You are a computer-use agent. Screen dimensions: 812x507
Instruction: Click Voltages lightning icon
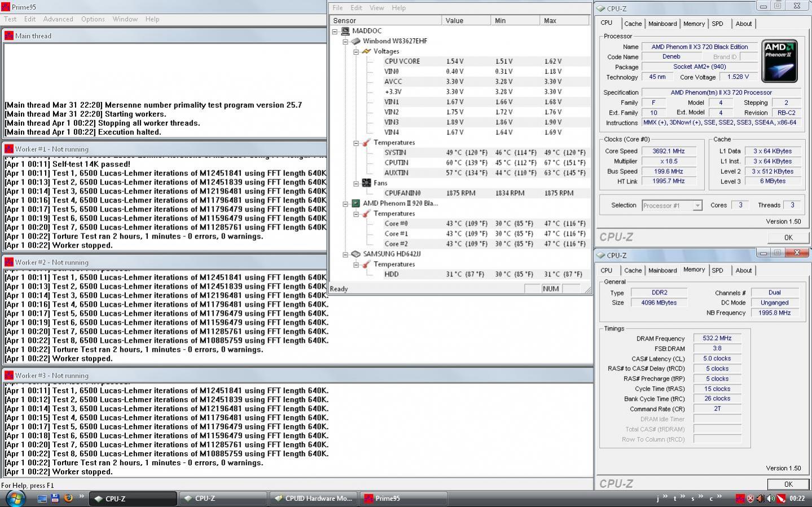(x=366, y=51)
